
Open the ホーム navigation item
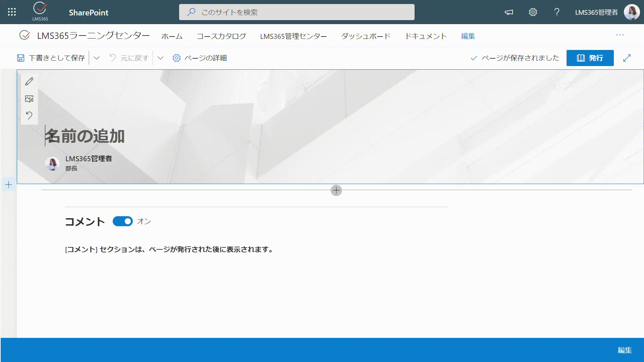pyautogui.click(x=172, y=36)
